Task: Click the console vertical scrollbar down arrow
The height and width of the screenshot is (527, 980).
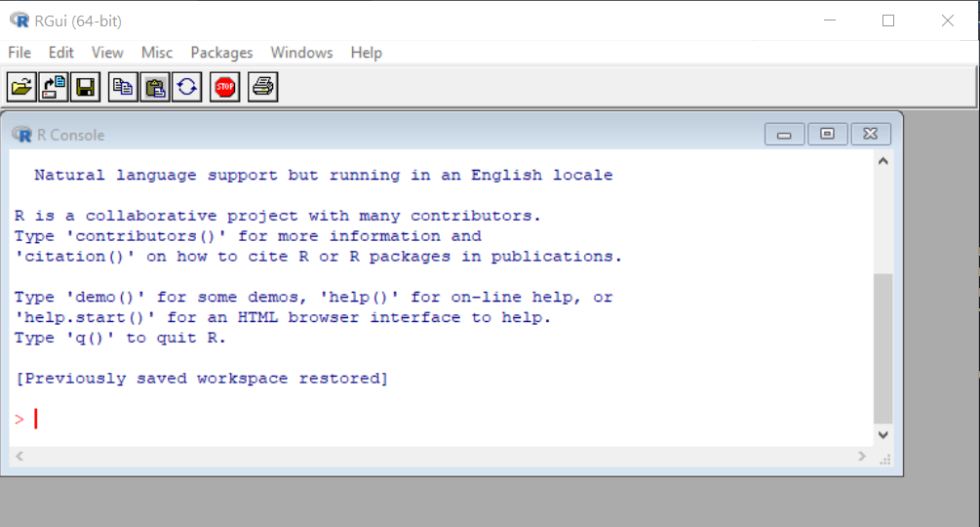Action: pyautogui.click(x=883, y=435)
